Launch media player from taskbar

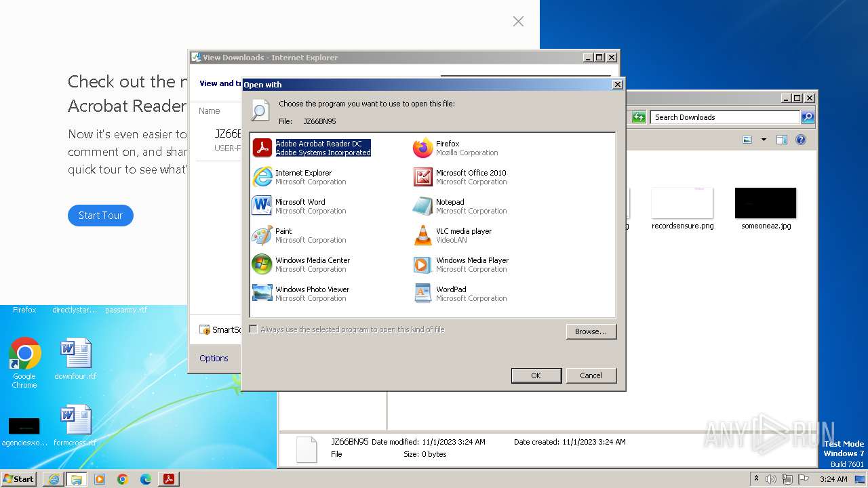pos(100,479)
